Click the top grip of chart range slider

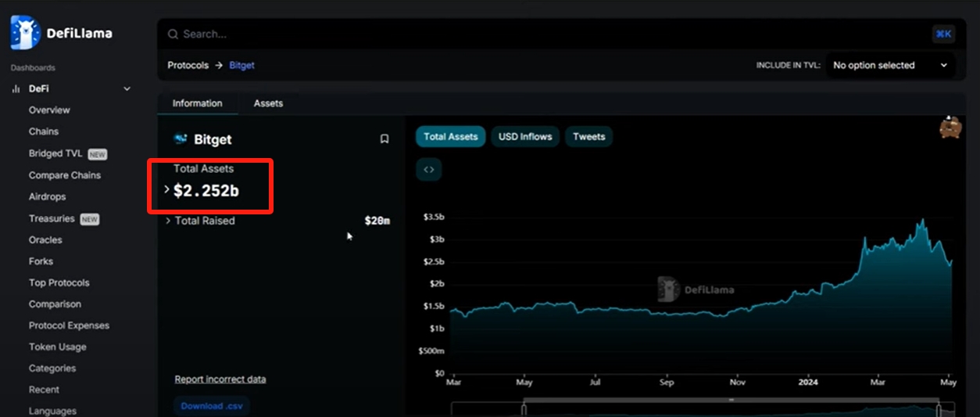[x=731, y=400]
